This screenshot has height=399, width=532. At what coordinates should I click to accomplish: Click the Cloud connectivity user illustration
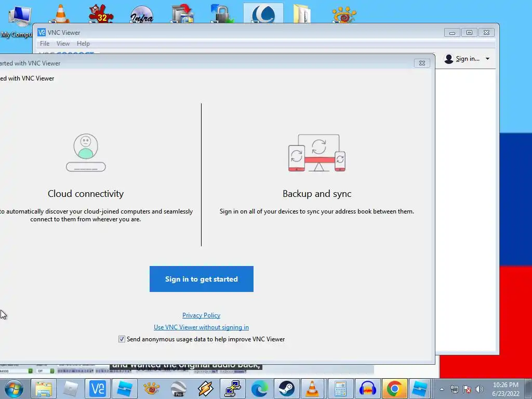point(86,152)
